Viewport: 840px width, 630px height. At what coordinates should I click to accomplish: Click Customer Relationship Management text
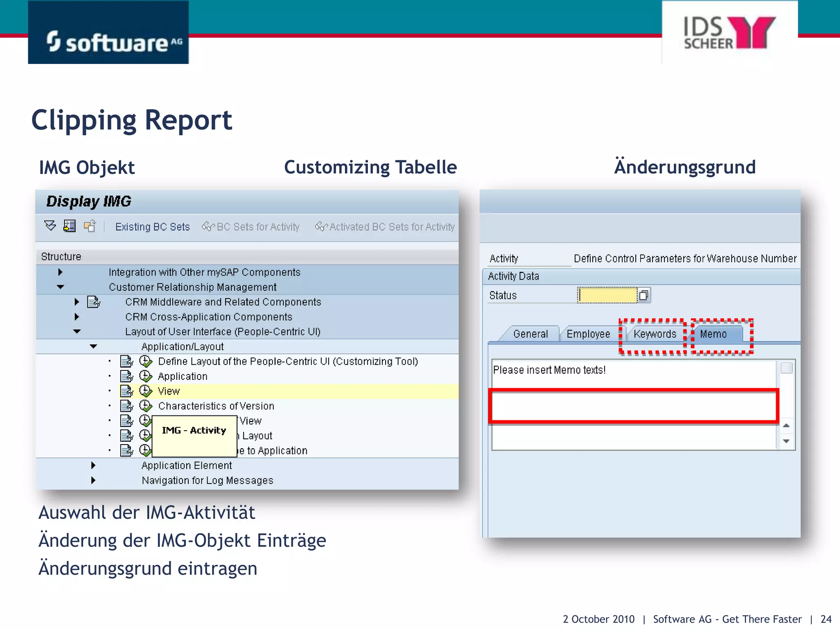(192, 287)
